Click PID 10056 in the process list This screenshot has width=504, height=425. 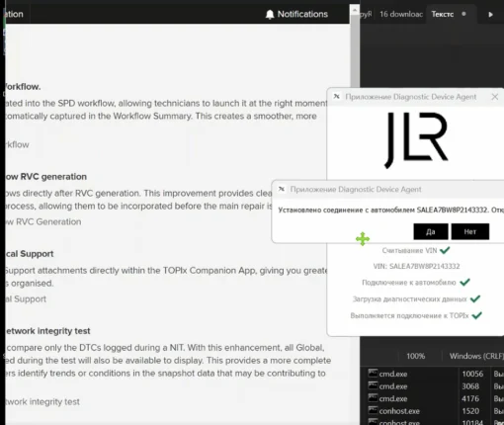[x=472, y=374]
